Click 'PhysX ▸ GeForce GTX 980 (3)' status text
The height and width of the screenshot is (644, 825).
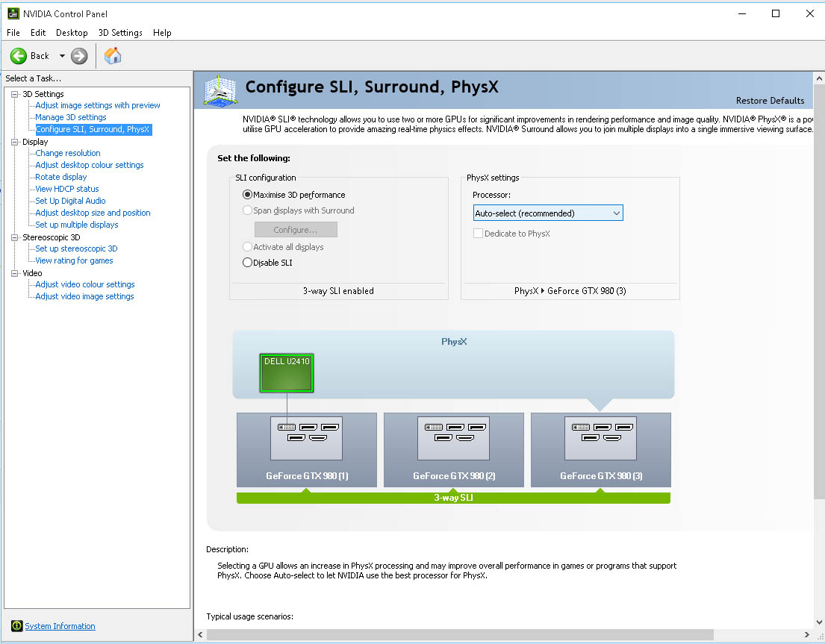[x=570, y=291]
